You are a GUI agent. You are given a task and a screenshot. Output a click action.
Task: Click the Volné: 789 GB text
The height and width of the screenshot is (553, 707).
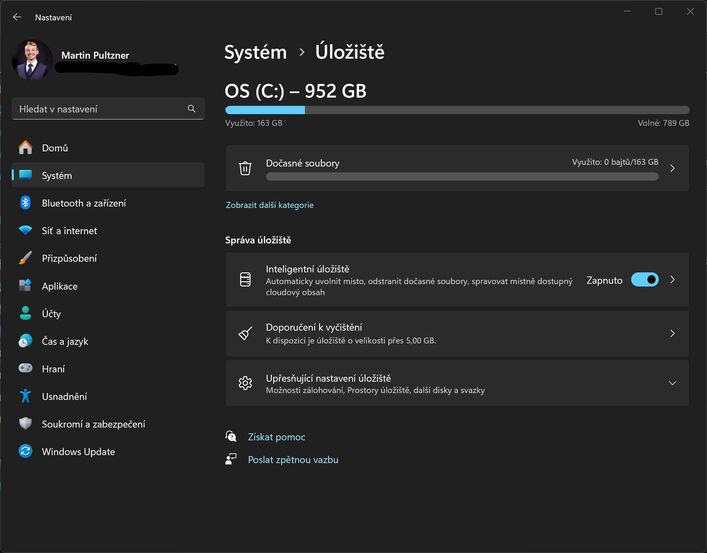[x=663, y=123]
